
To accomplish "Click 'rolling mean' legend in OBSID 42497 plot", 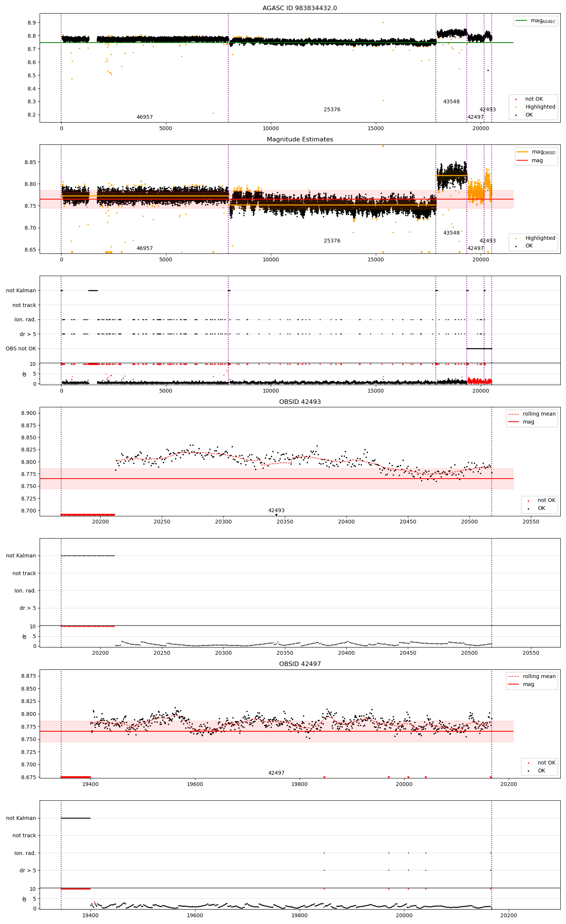I will [539, 676].
